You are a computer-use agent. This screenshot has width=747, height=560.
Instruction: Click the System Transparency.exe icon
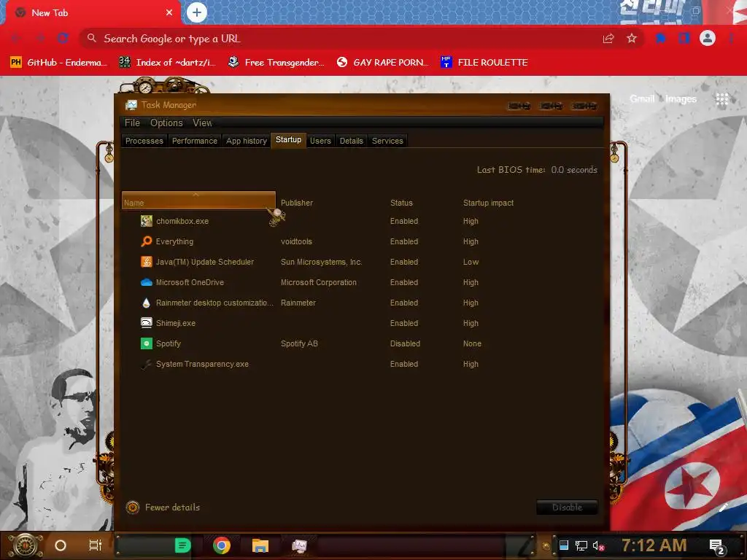146,364
